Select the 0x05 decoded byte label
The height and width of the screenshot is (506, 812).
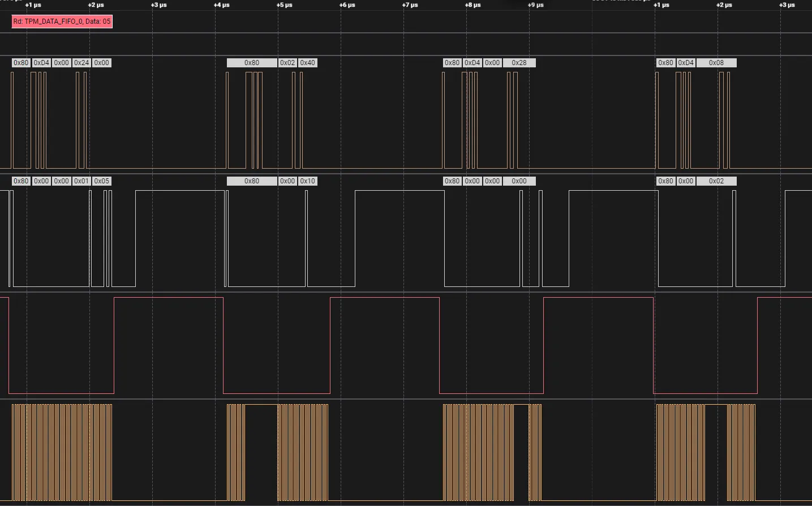click(x=102, y=181)
